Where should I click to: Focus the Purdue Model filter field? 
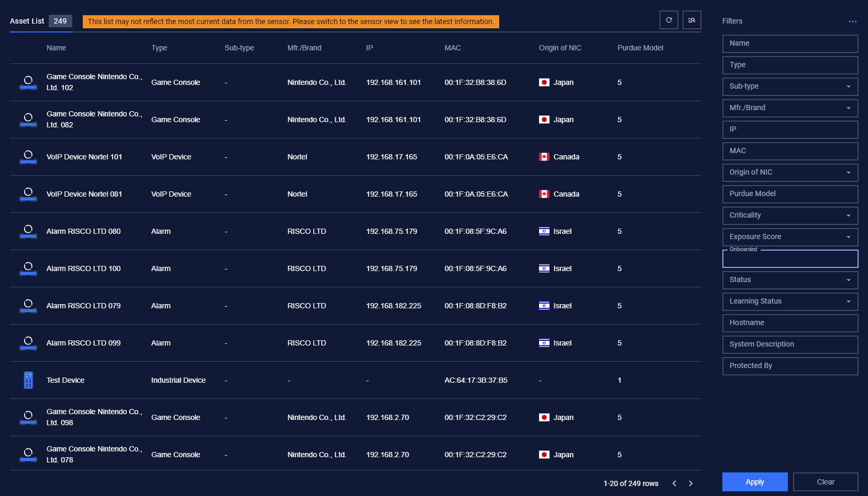tap(790, 194)
